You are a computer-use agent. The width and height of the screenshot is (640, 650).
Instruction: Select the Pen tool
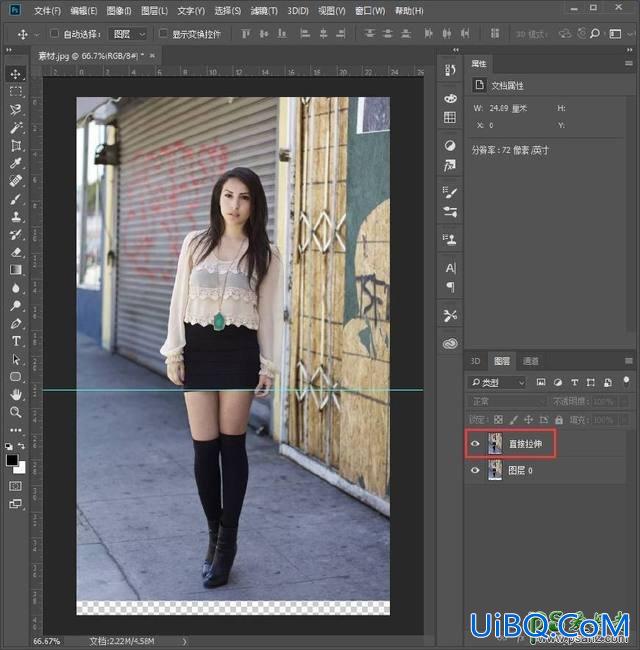click(x=16, y=323)
